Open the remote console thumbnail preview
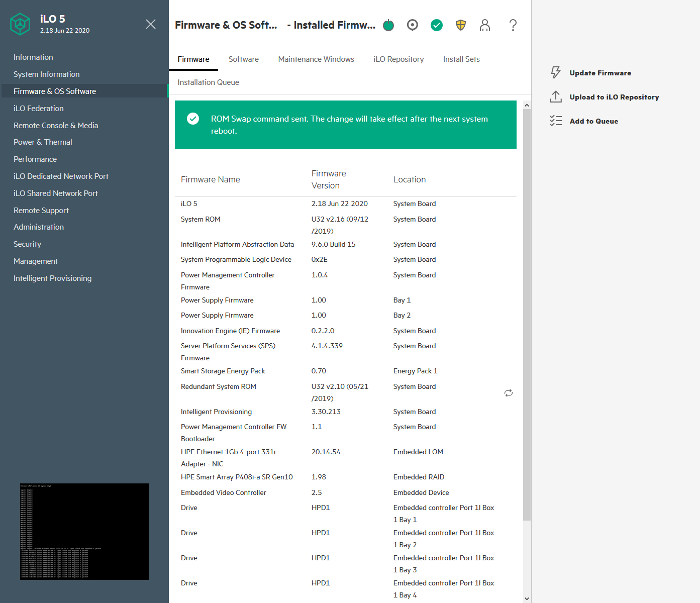 point(84,532)
